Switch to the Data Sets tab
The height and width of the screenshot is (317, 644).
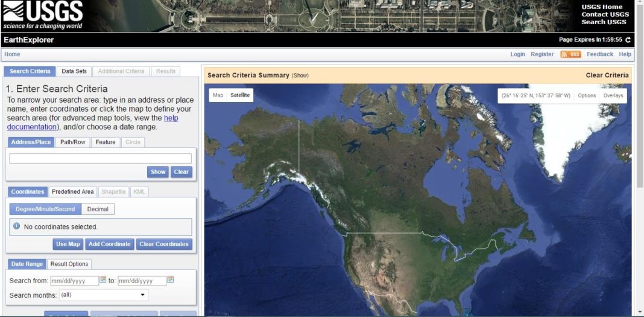(74, 71)
